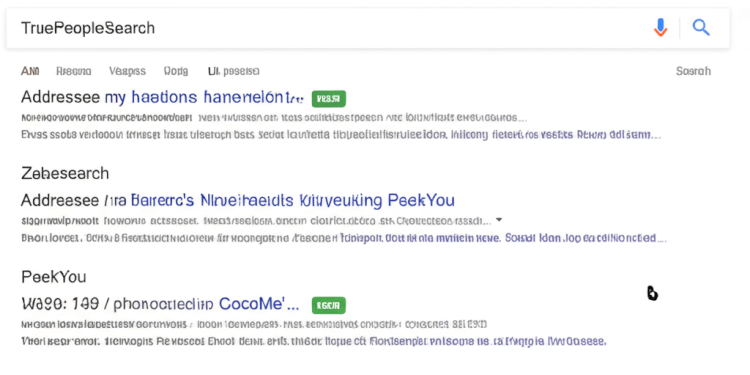
Task: Click the first result snippet ending 'Rdwon ddisann'
Action: point(341,135)
